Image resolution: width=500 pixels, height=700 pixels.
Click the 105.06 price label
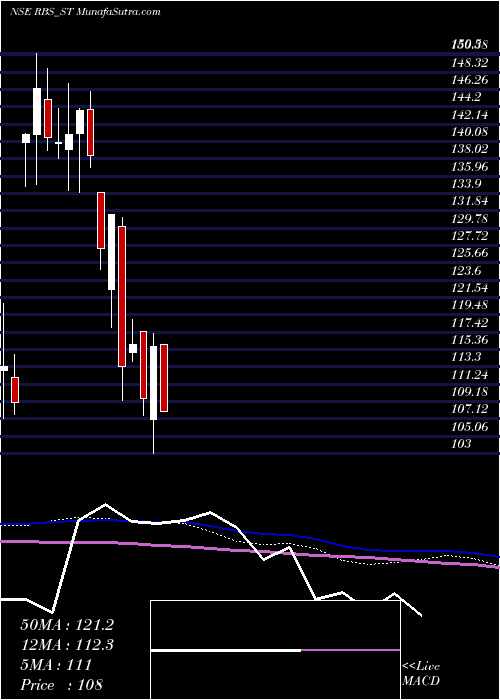pos(469,427)
